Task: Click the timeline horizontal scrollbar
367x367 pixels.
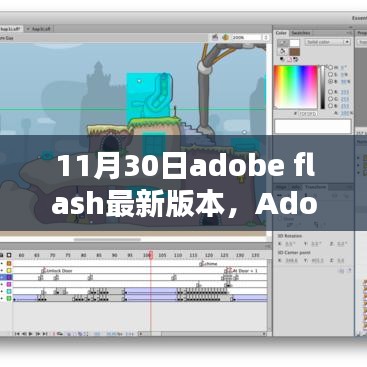Action: point(203,334)
